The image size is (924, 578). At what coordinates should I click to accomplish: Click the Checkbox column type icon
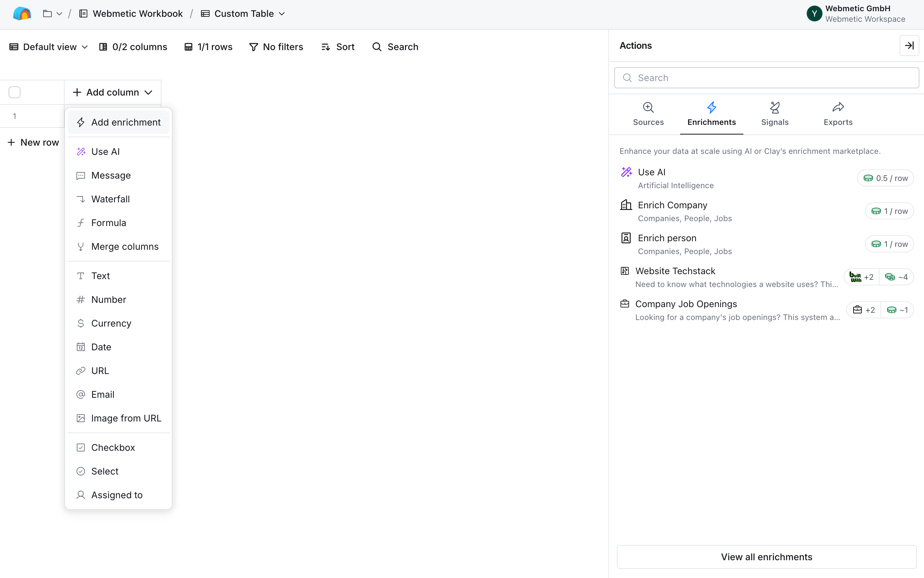click(81, 448)
